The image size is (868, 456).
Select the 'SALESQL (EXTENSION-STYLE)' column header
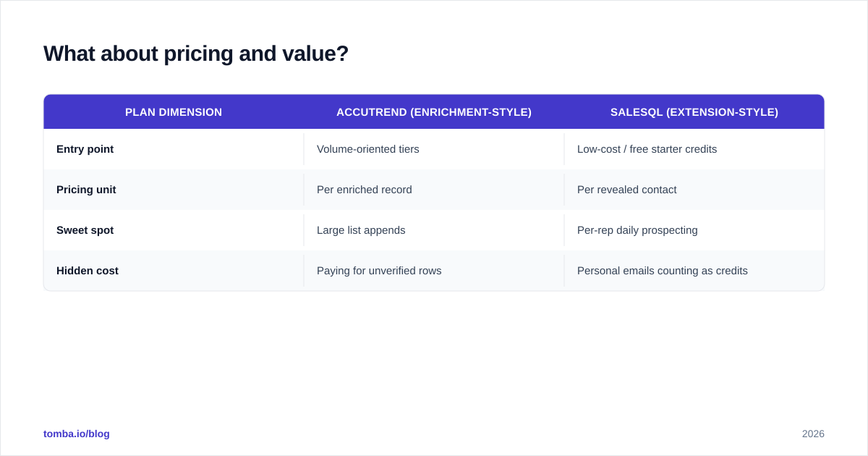[x=694, y=112]
